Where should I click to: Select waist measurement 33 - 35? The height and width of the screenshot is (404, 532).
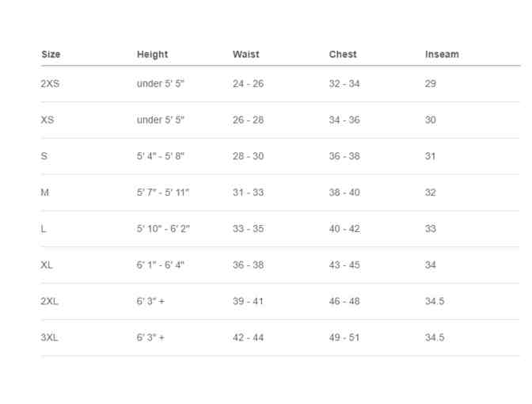pyautogui.click(x=248, y=229)
